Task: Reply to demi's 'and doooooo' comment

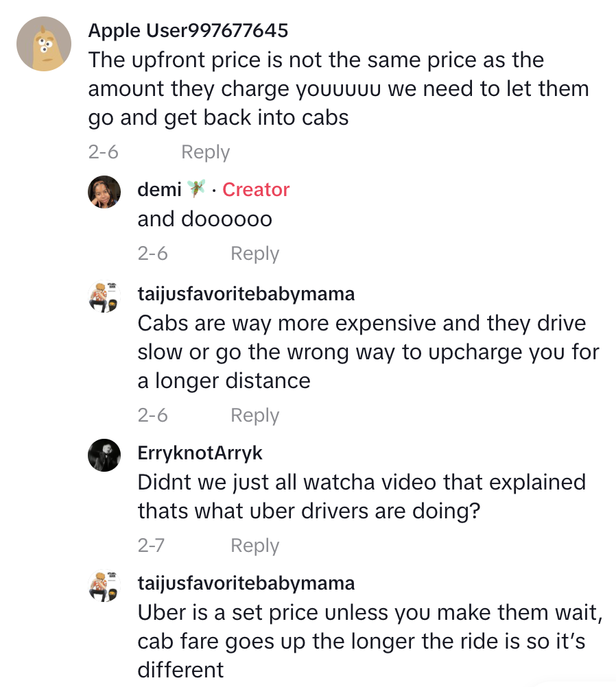Action: point(254,254)
